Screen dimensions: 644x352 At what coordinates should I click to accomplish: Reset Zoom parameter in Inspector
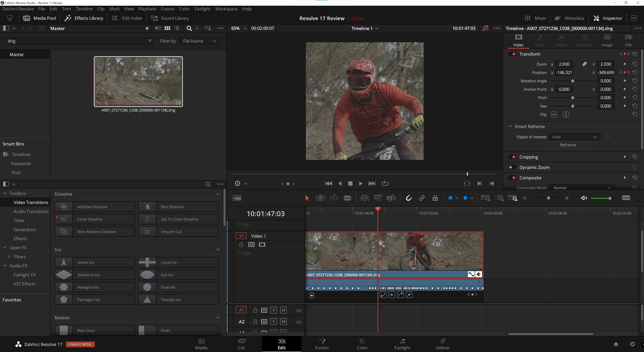[x=635, y=64]
